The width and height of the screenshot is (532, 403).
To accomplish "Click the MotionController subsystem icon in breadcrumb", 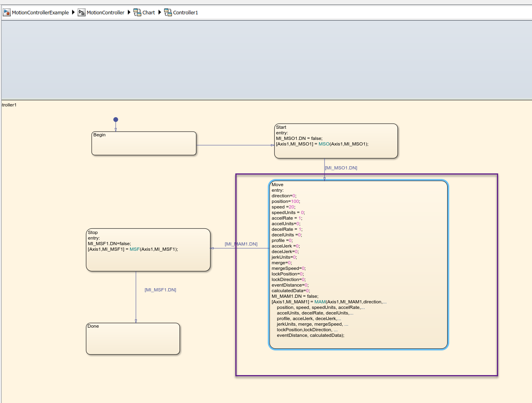I will pos(82,12).
